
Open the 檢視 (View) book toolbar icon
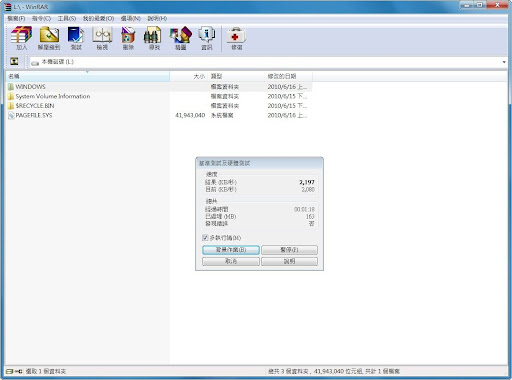[102, 38]
